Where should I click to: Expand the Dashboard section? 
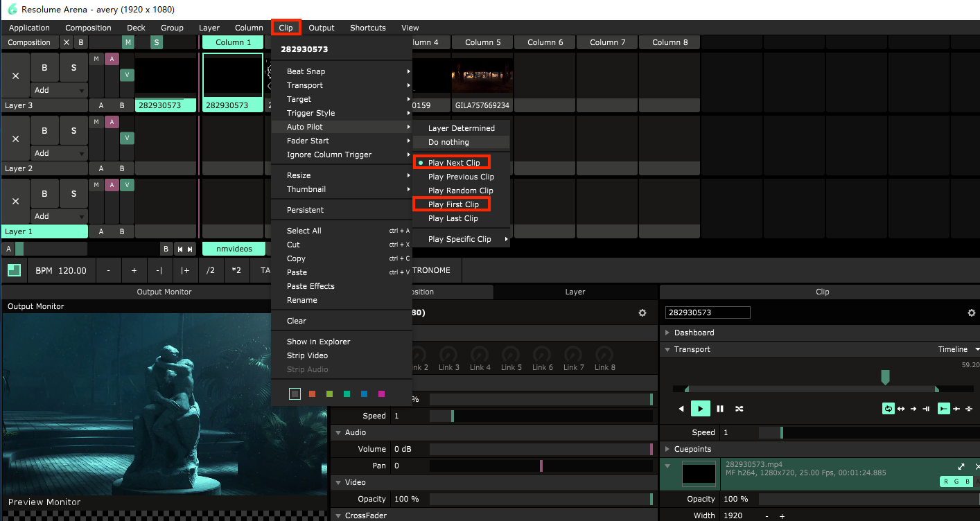(x=668, y=333)
